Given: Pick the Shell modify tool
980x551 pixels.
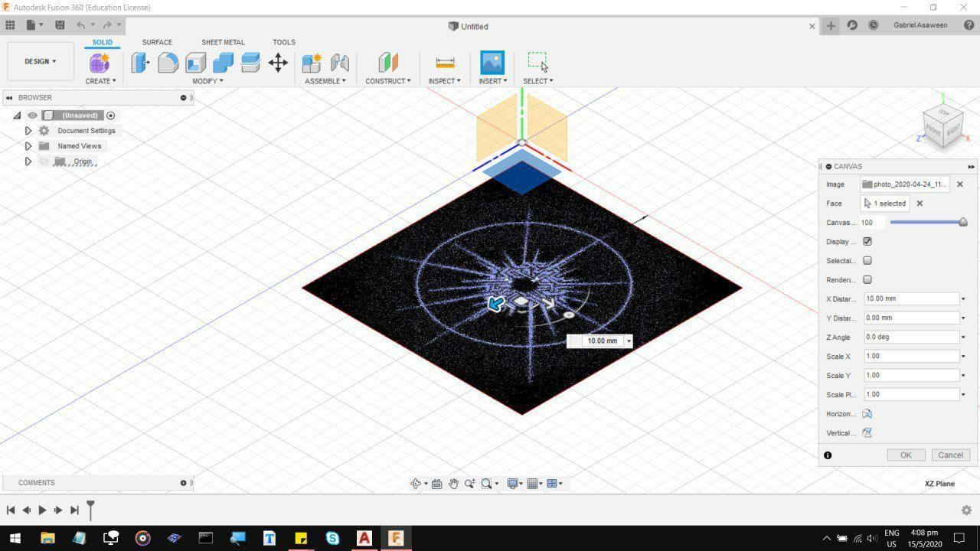Looking at the screenshot, I should 195,63.
